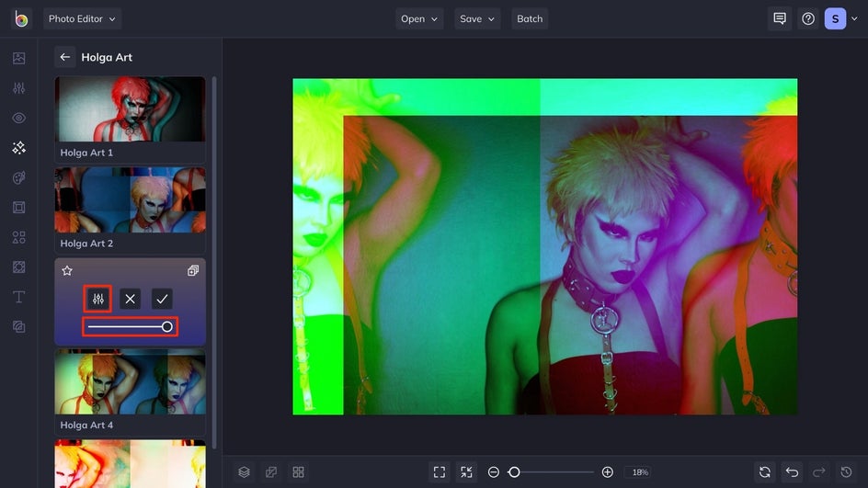Viewport: 868px width, 488px height.
Task: Open the Artsy palette sidebar tool
Action: [18, 177]
